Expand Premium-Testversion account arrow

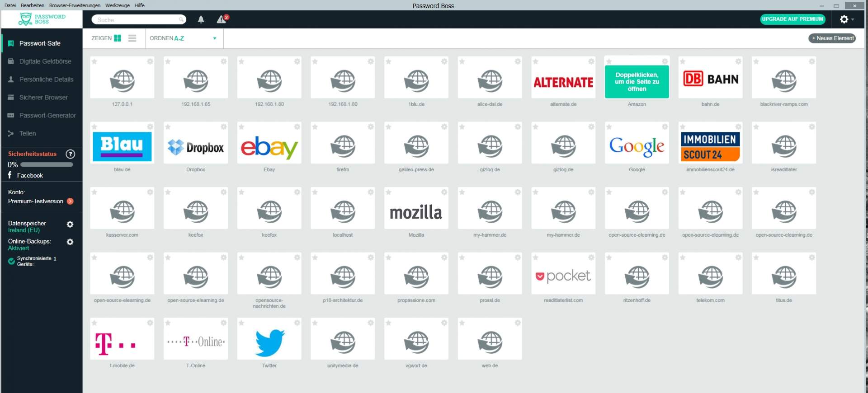(70, 201)
